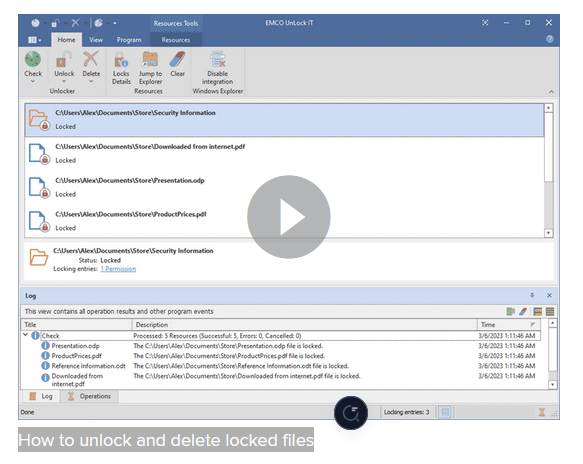This screenshot has height=464, width=583.
Task: Click the resource list scroll down arrow
Action: click(x=548, y=233)
